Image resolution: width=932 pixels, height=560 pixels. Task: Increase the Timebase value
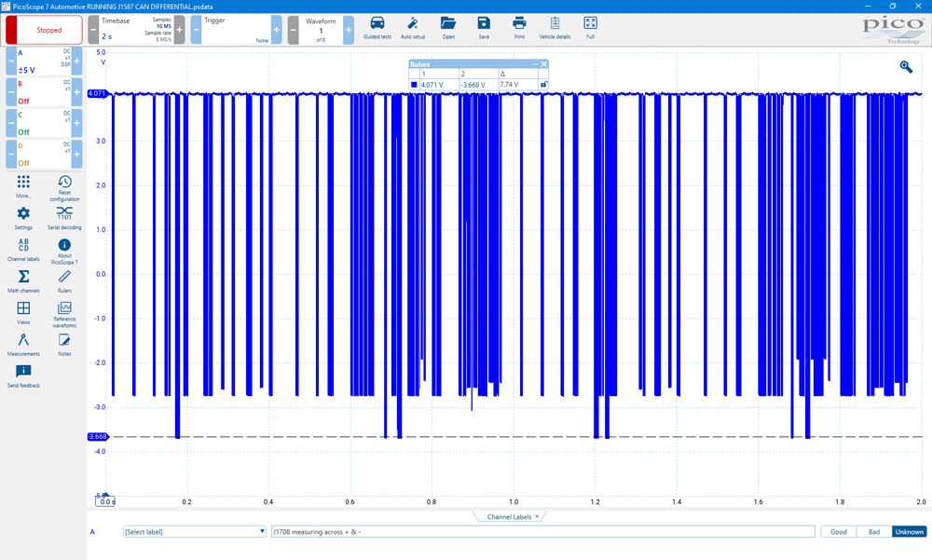point(180,30)
